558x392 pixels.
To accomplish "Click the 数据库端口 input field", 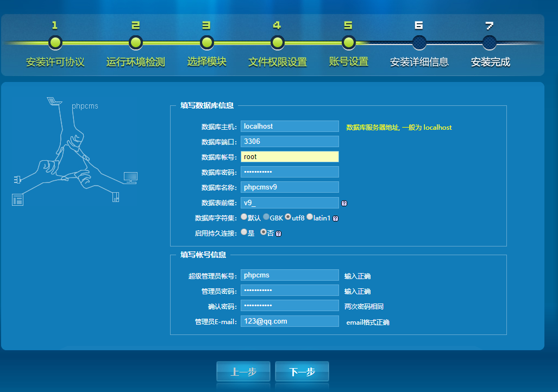I will coord(290,141).
